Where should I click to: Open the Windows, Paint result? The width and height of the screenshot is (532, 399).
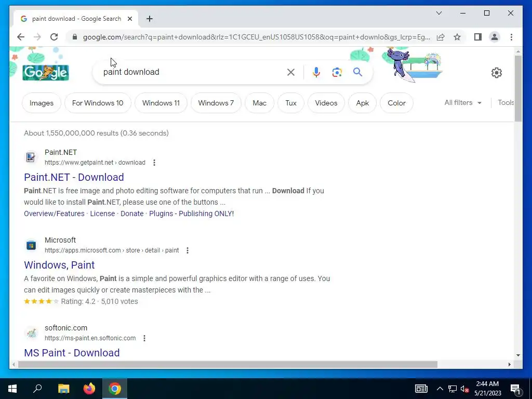(x=59, y=265)
